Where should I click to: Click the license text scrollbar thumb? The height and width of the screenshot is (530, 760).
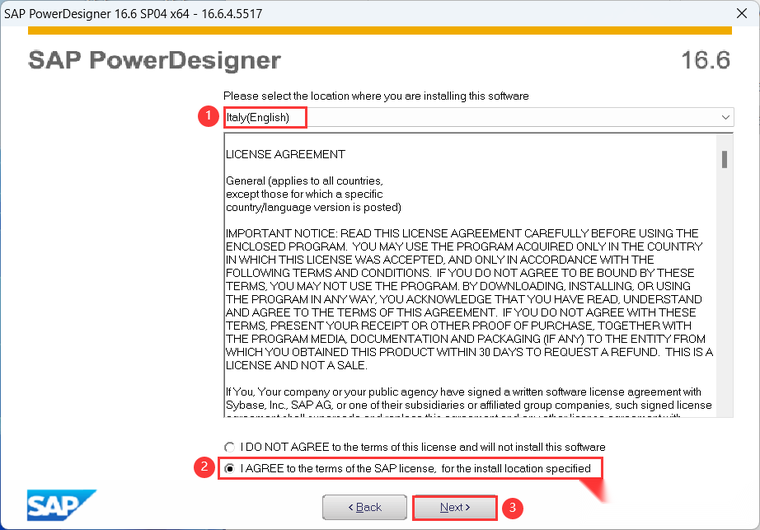[x=724, y=159]
